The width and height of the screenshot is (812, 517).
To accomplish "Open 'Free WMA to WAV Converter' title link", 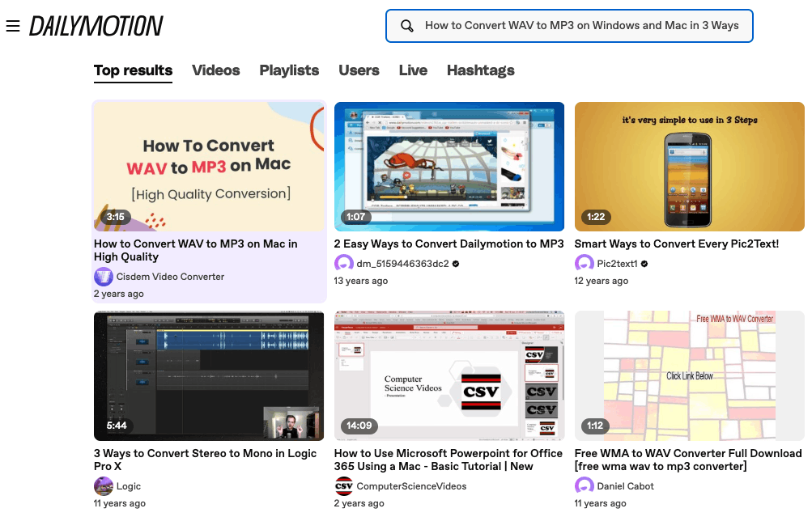I will 687,460.
